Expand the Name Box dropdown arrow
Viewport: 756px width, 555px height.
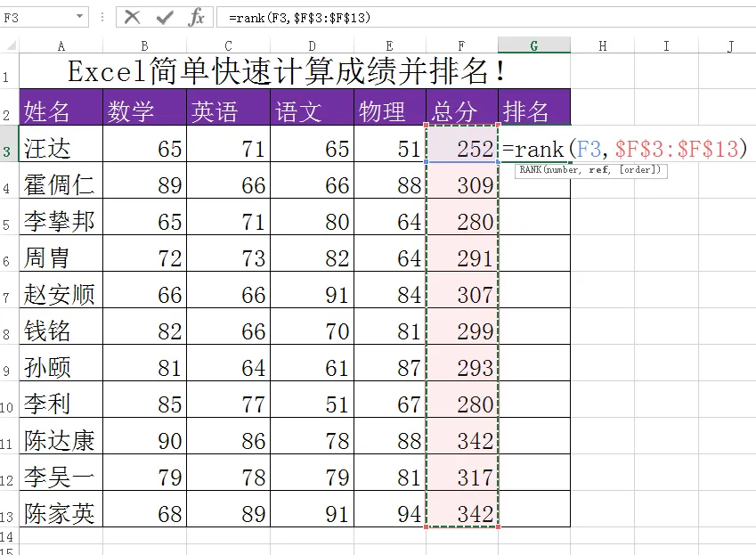click(x=79, y=17)
